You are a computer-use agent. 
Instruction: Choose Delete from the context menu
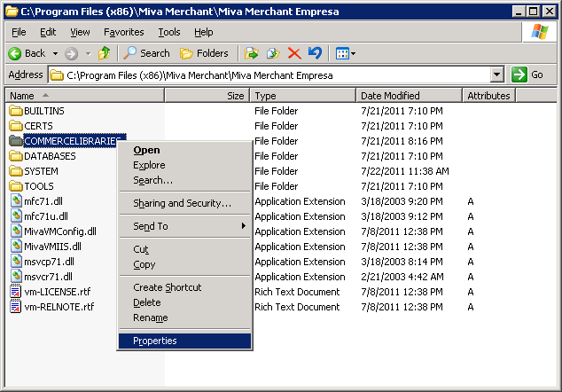pyautogui.click(x=184, y=302)
